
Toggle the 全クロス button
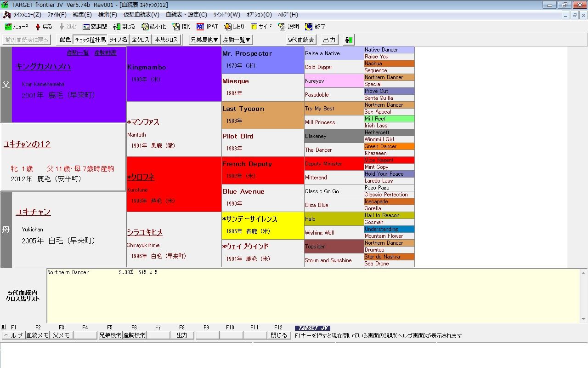(x=141, y=40)
